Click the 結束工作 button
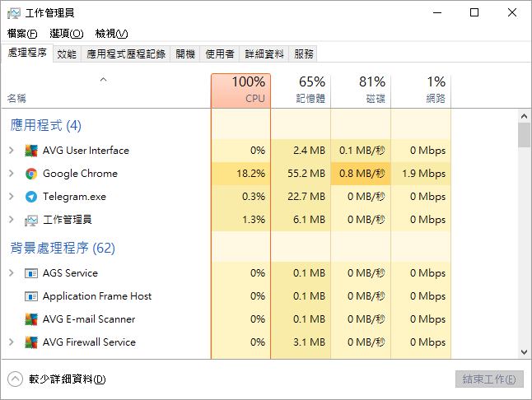The image size is (532, 400). coord(488,379)
